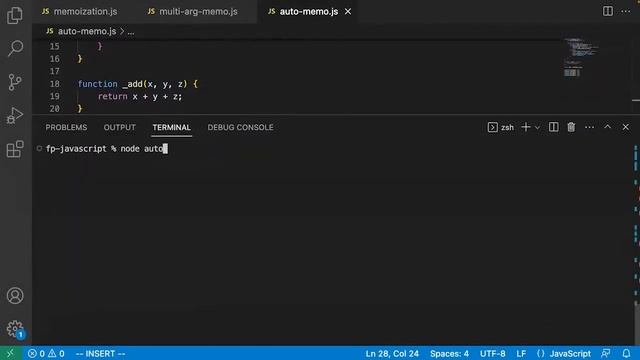Open the Extensions view

tap(15, 149)
